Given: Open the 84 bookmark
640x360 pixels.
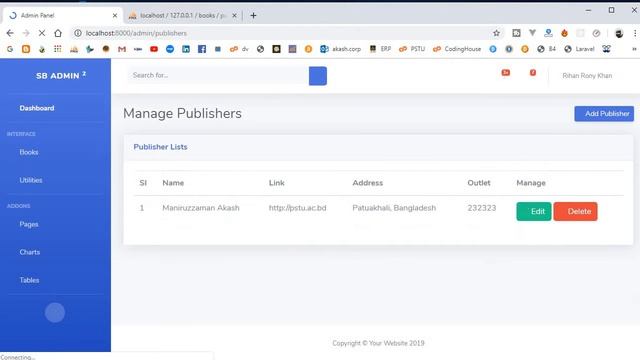Looking at the screenshot, I should coord(547,49).
